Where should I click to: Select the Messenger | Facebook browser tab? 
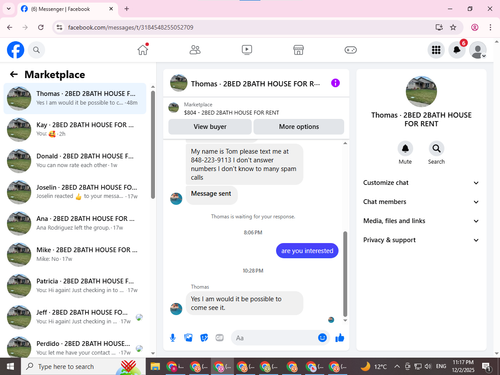[67, 9]
